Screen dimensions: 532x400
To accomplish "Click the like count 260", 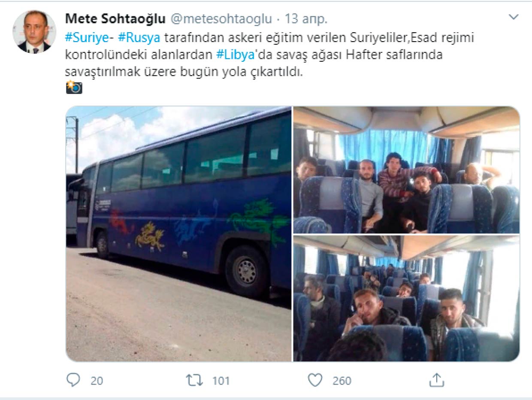I will pos(342,380).
